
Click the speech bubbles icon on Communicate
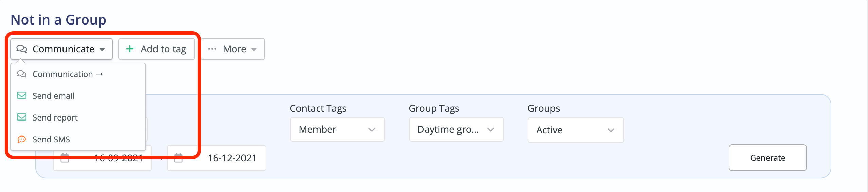[x=22, y=49]
